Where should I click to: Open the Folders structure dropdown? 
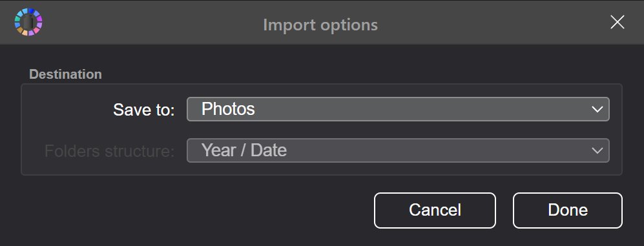[x=398, y=150]
